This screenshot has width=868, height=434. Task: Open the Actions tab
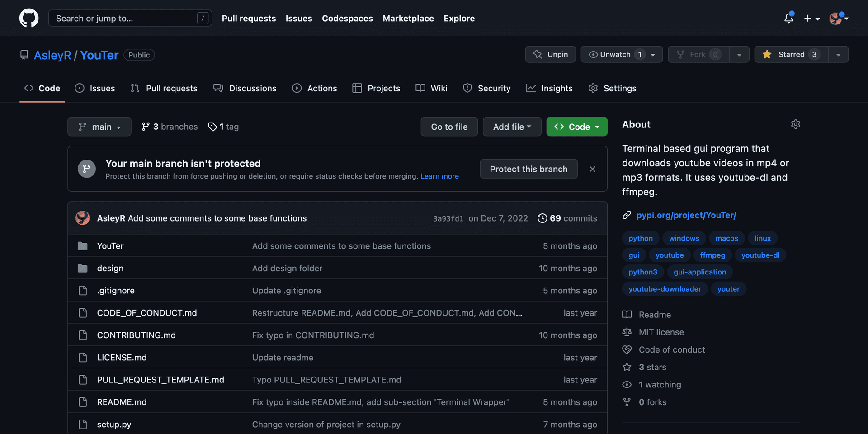315,88
